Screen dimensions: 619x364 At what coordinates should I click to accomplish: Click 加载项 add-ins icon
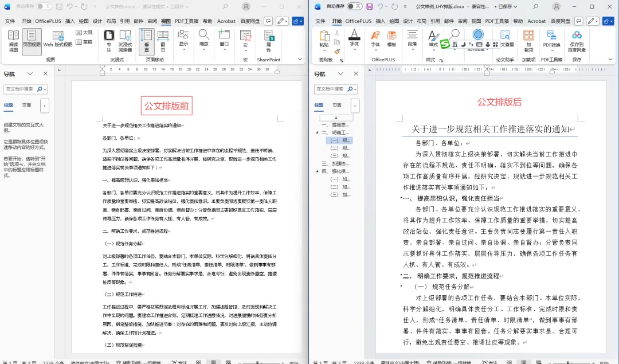point(528,41)
